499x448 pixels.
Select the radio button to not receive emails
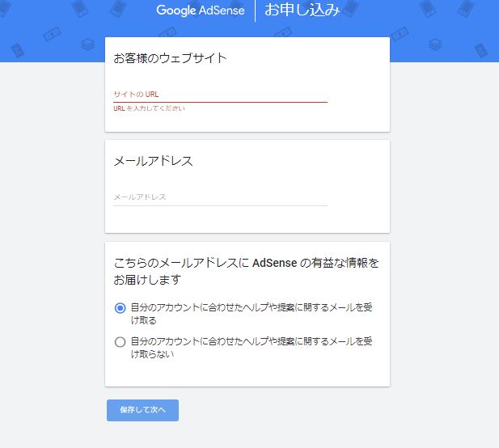click(x=120, y=342)
